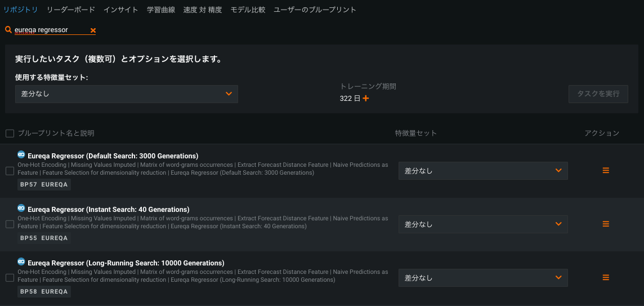The image size is (644, 306).
Task: Click the 322 日 training period value
Action: click(350, 99)
